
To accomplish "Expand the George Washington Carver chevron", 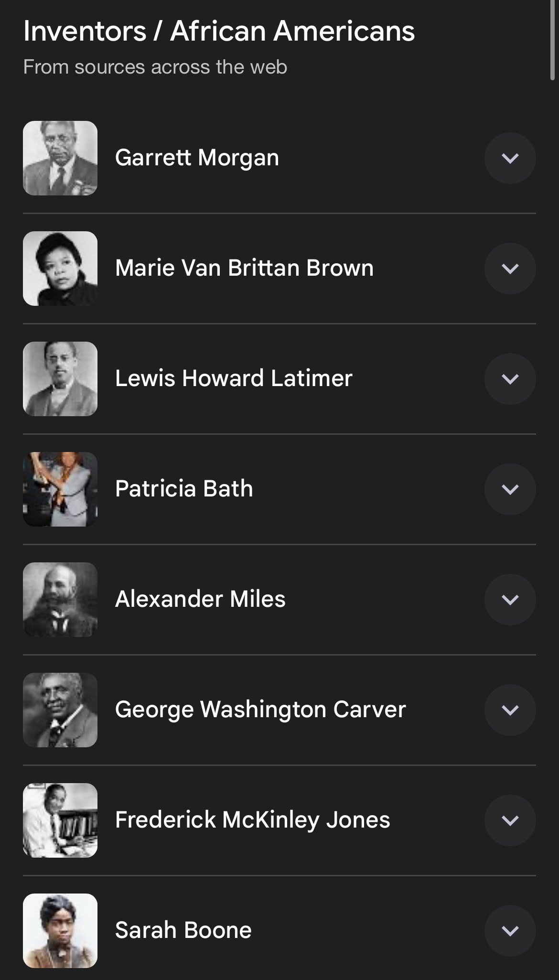I will pos(510,710).
